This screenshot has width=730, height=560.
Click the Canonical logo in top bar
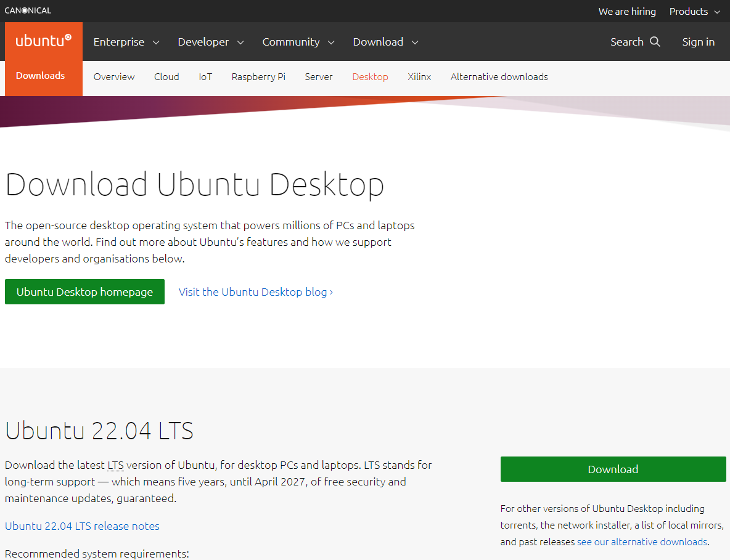[x=28, y=10]
